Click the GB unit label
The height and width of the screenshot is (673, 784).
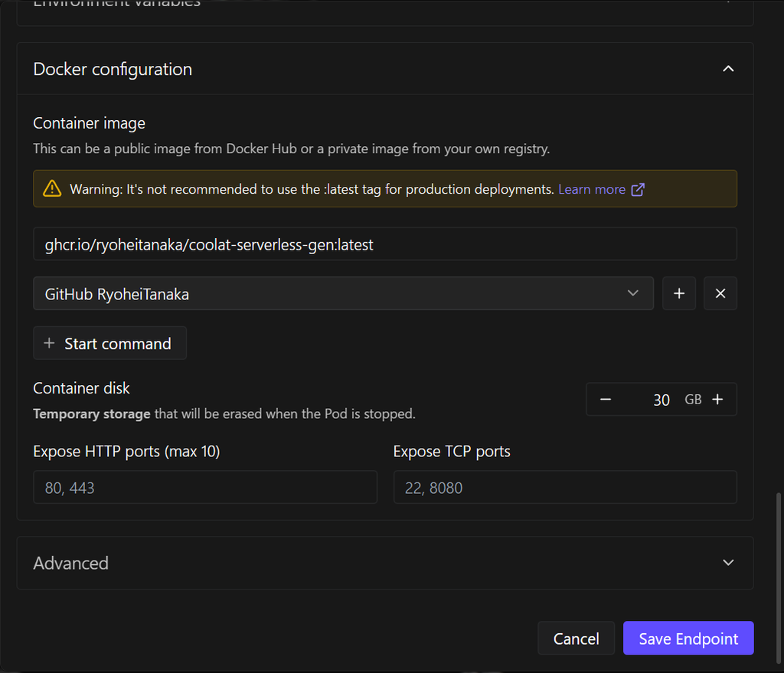pos(693,400)
